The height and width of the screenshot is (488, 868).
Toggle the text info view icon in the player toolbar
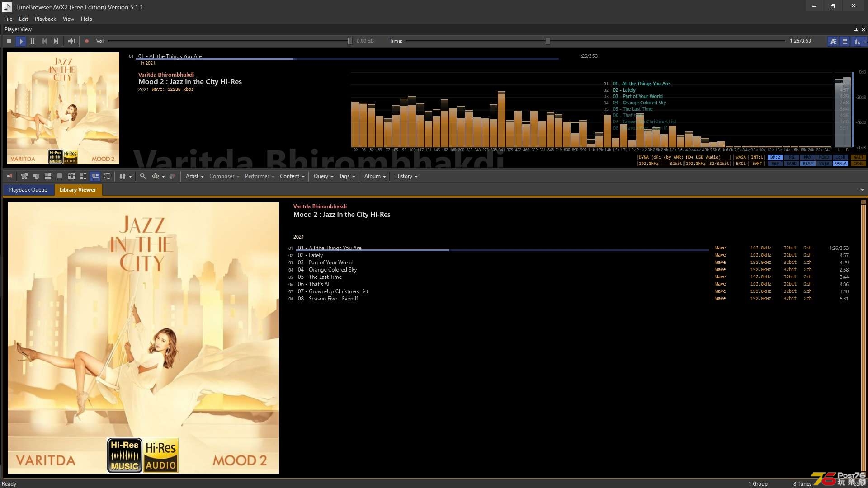pyautogui.click(x=833, y=41)
